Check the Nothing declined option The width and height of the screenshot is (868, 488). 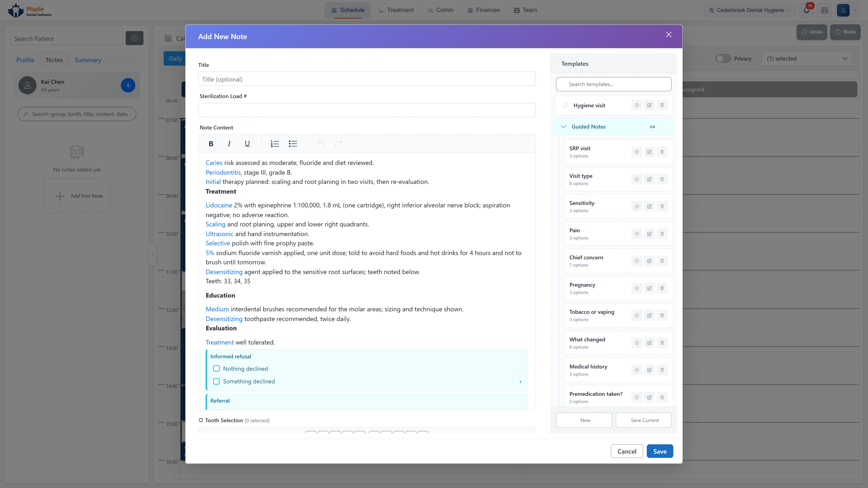(x=216, y=368)
